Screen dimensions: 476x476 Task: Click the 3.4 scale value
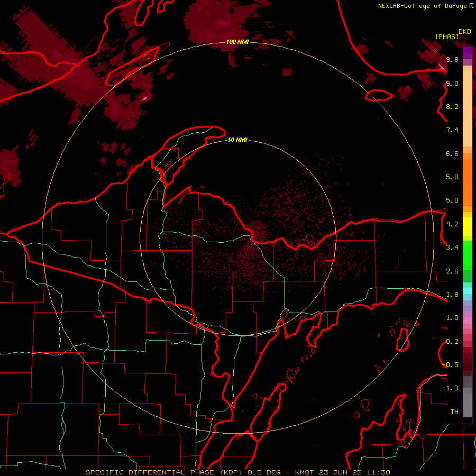coord(452,248)
